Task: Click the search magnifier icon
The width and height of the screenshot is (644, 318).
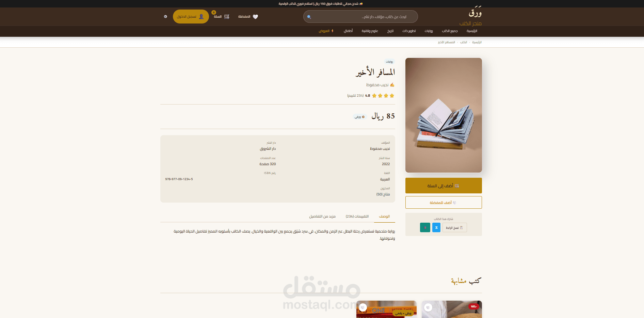Action: pos(309,17)
